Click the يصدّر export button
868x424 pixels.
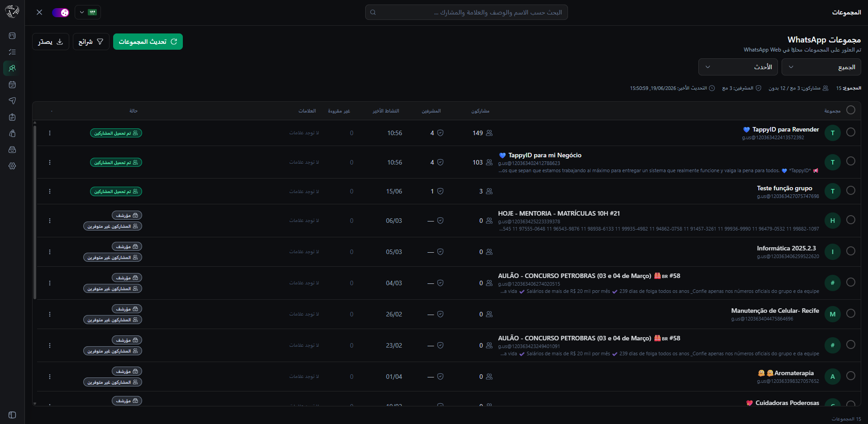(51, 42)
